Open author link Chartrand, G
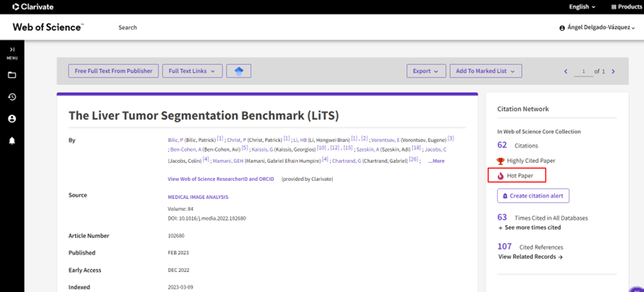This screenshot has width=644, height=292. 347,161
